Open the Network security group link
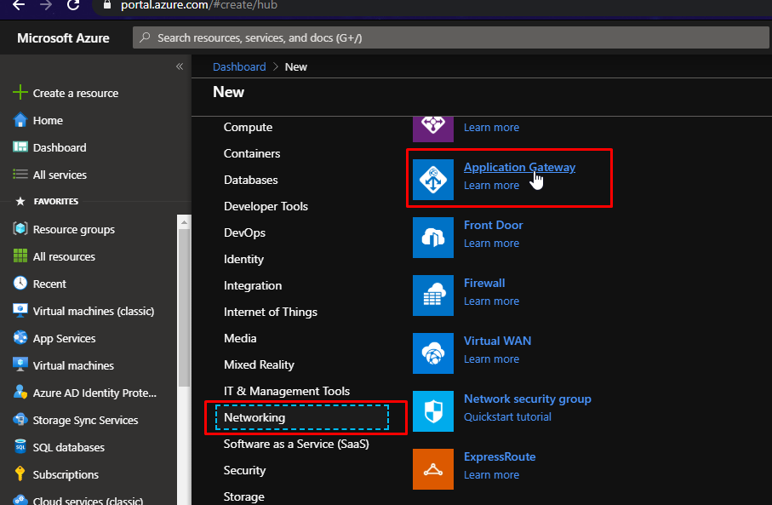The height and width of the screenshot is (505, 772). 527,399
